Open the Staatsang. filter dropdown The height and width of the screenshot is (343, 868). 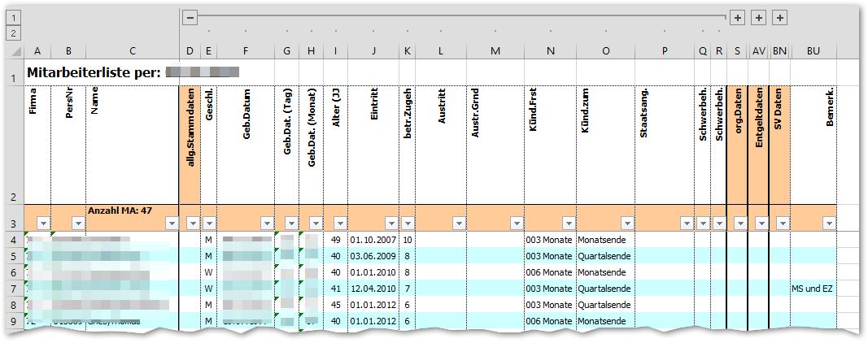pyautogui.click(x=686, y=223)
